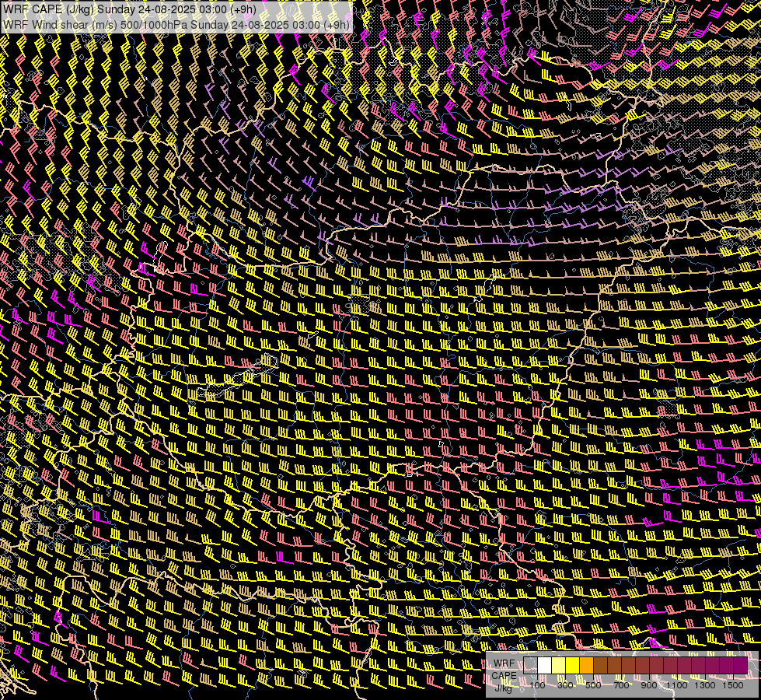
Task: Click the WRF Wind shear title line
Action: coord(176,25)
